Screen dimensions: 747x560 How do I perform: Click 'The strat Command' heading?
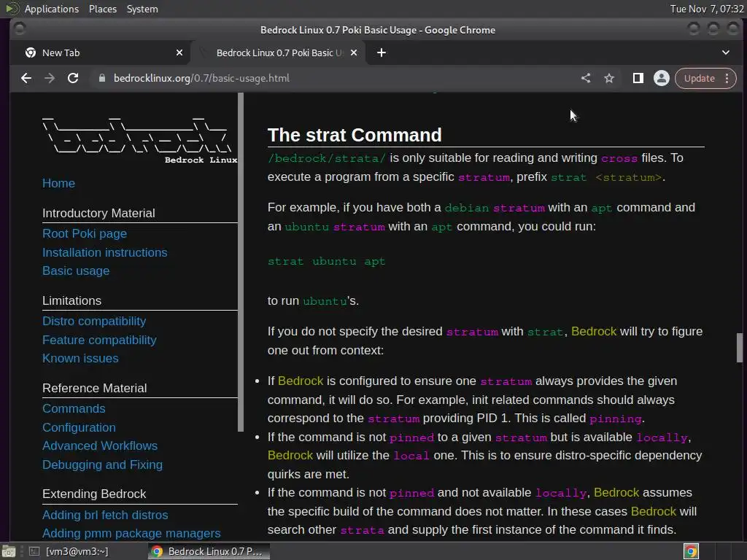pos(355,135)
